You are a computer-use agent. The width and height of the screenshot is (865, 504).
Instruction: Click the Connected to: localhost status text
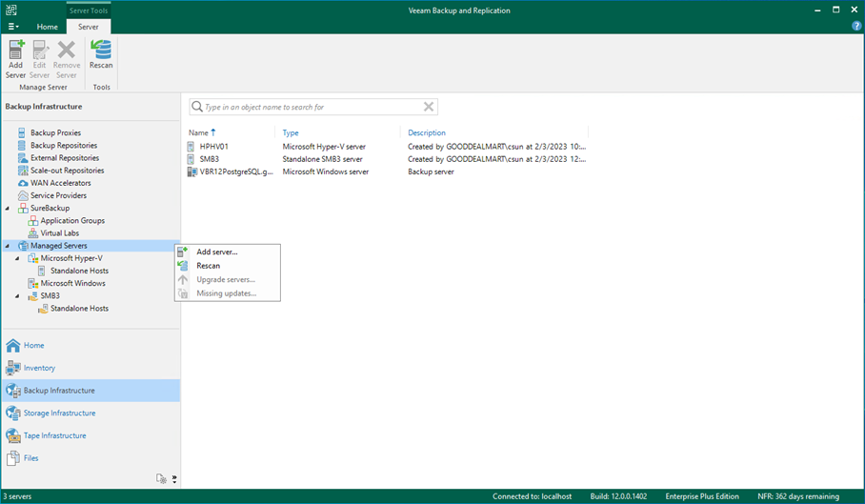pyautogui.click(x=532, y=496)
